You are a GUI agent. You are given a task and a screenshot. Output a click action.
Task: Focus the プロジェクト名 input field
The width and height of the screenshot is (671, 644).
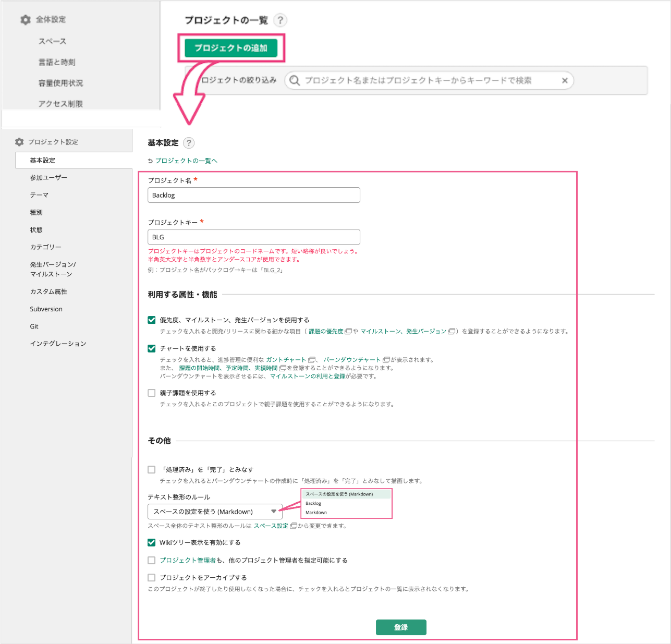254,195
